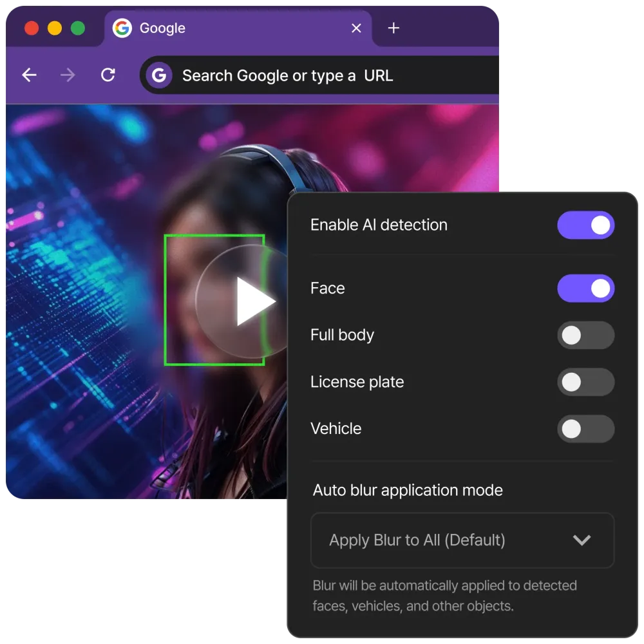Close the Google tab
644x644 pixels.
356,28
